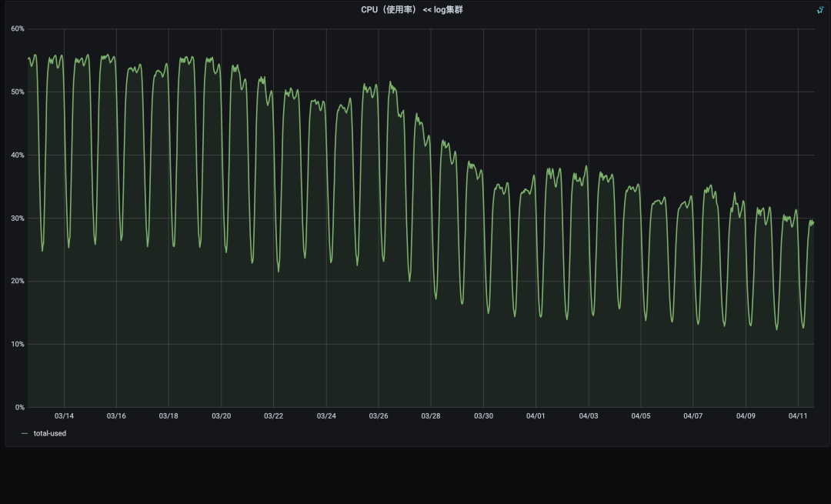Click the 04/09 date label on x-axis

(746, 416)
